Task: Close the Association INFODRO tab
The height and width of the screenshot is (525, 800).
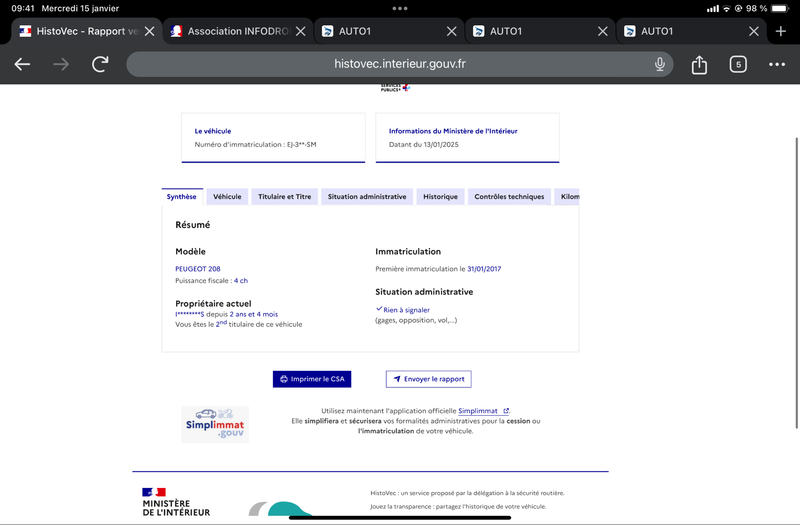Action: pyautogui.click(x=301, y=31)
